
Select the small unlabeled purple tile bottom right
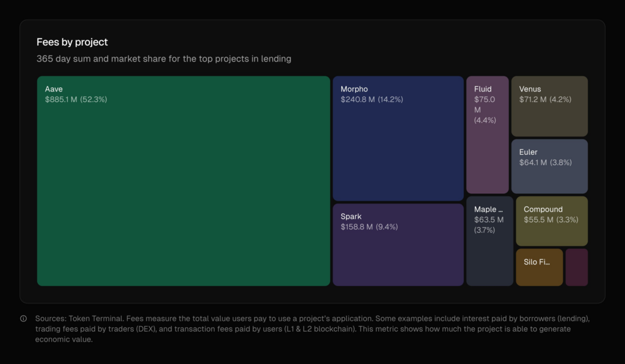pos(577,267)
